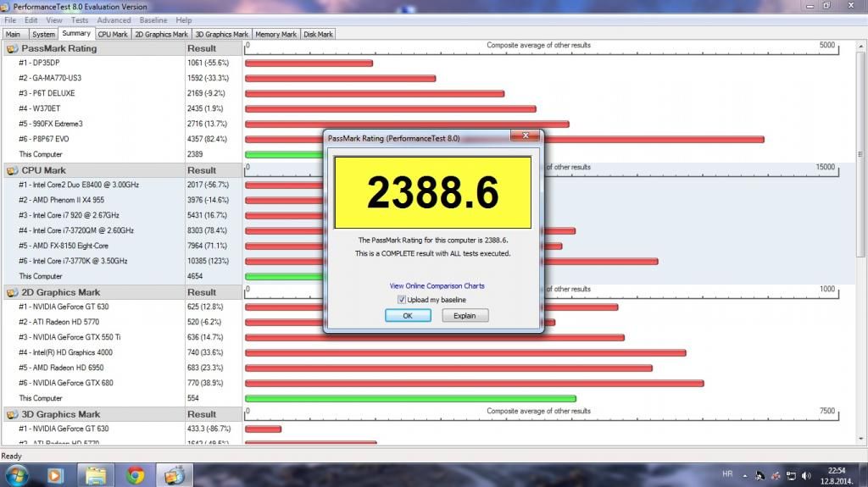Viewport: 868px width, 487px height.
Task: Show hidden tray icons arrow
Action: (x=744, y=475)
